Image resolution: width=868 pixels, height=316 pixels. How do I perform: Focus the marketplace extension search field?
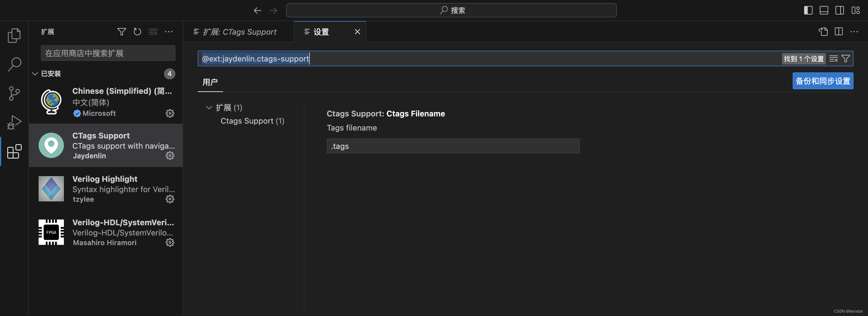click(x=108, y=53)
